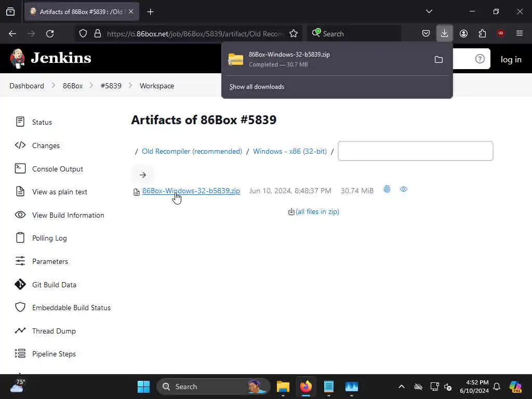Open downloaded 86Box-Windows-32-b5839.zip from the panel
This screenshot has height=399, width=532.
(x=326, y=59)
